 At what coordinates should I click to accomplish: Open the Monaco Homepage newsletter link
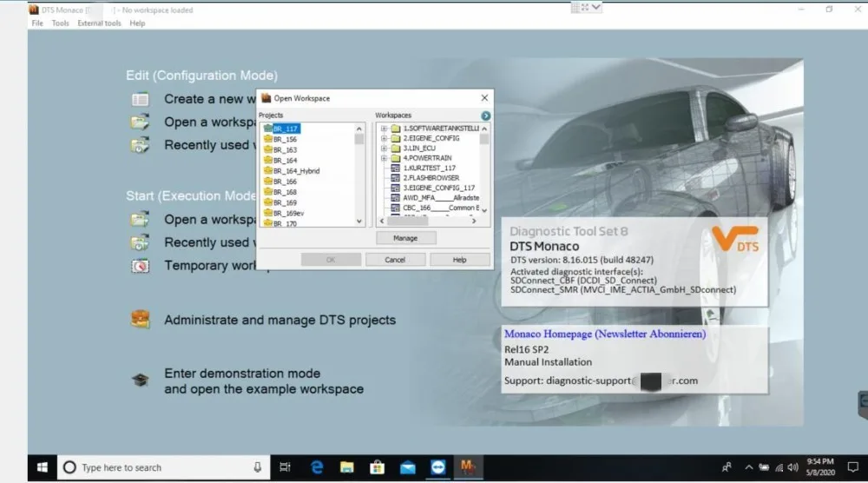[x=604, y=334]
